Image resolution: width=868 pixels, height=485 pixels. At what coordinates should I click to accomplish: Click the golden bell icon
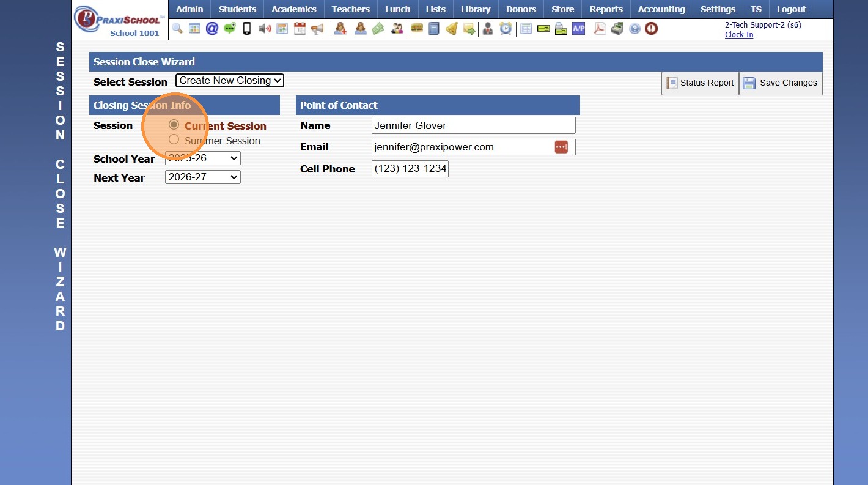pyautogui.click(x=452, y=29)
